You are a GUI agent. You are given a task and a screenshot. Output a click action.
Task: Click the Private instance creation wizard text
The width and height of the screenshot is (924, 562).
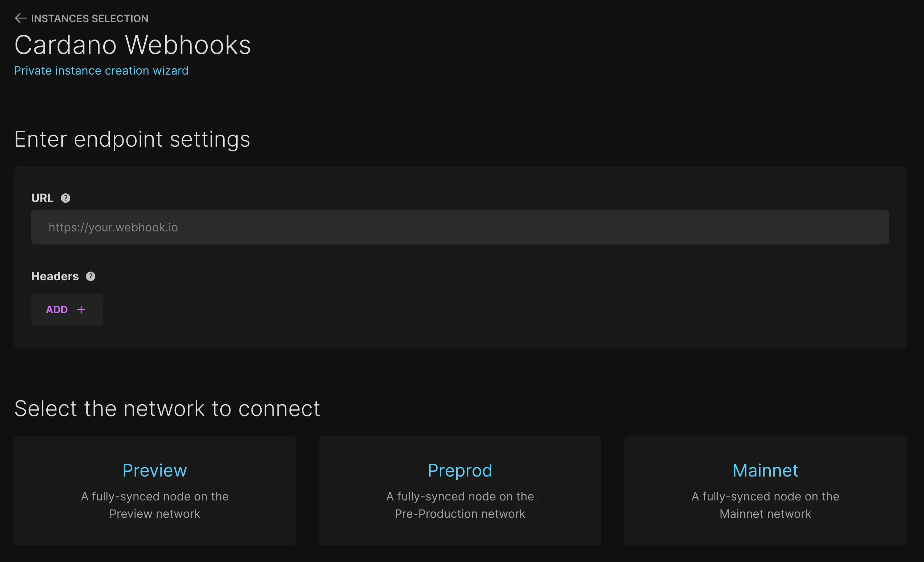tap(101, 71)
